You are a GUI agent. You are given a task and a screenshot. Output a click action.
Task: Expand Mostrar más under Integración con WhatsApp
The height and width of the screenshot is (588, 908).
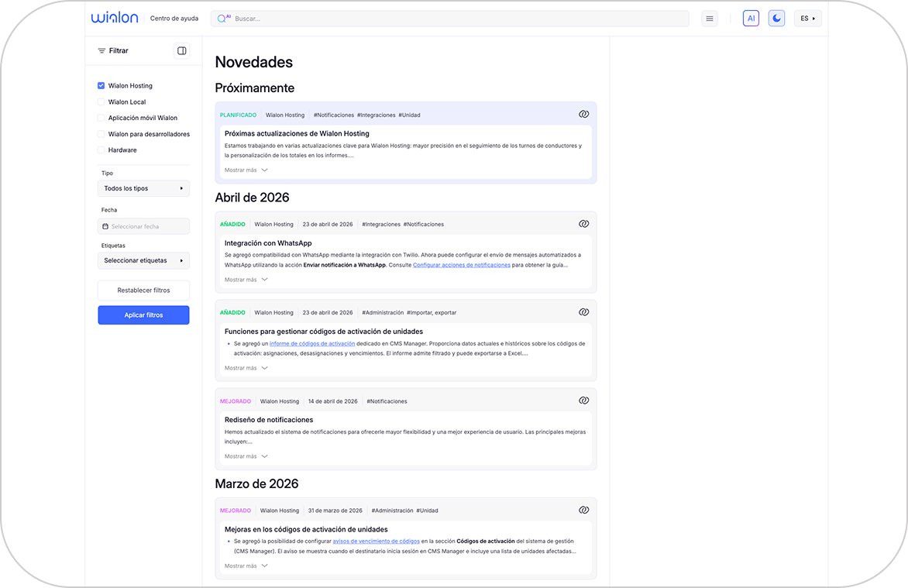point(246,280)
